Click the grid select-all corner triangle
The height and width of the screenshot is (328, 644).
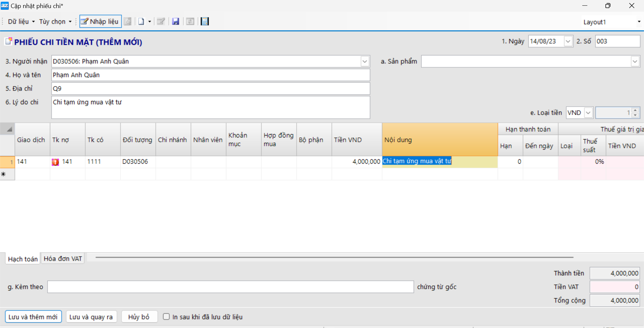[9, 129]
